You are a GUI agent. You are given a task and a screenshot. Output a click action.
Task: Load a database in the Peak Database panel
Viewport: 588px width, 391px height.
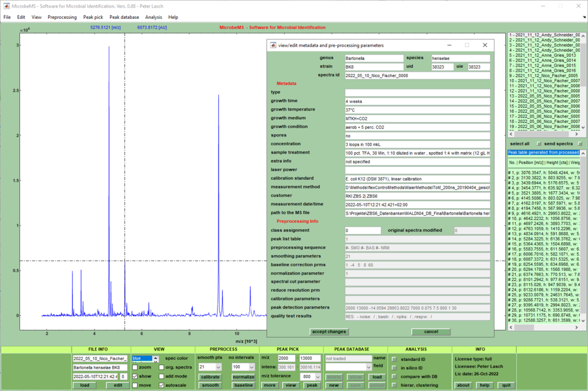[x=376, y=377]
